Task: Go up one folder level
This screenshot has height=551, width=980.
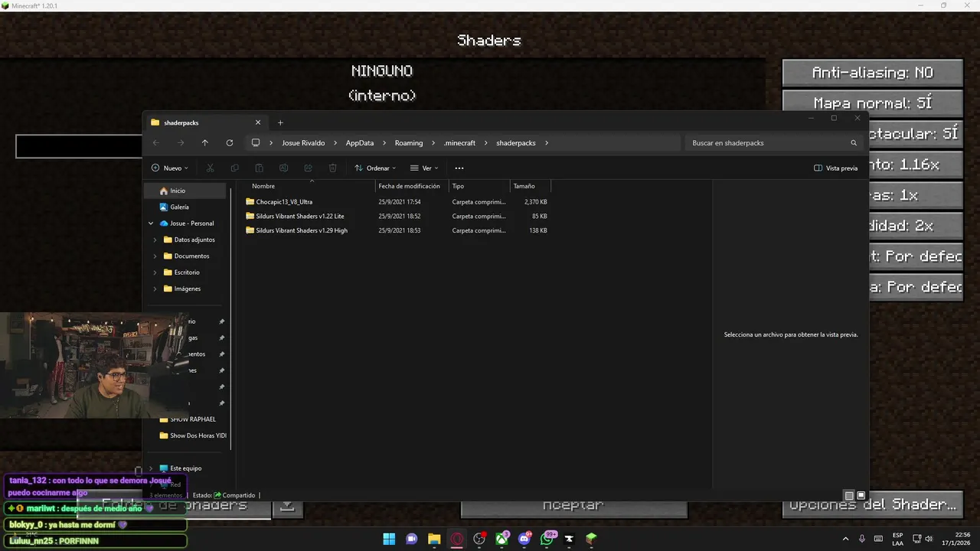Action: coord(204,143)
